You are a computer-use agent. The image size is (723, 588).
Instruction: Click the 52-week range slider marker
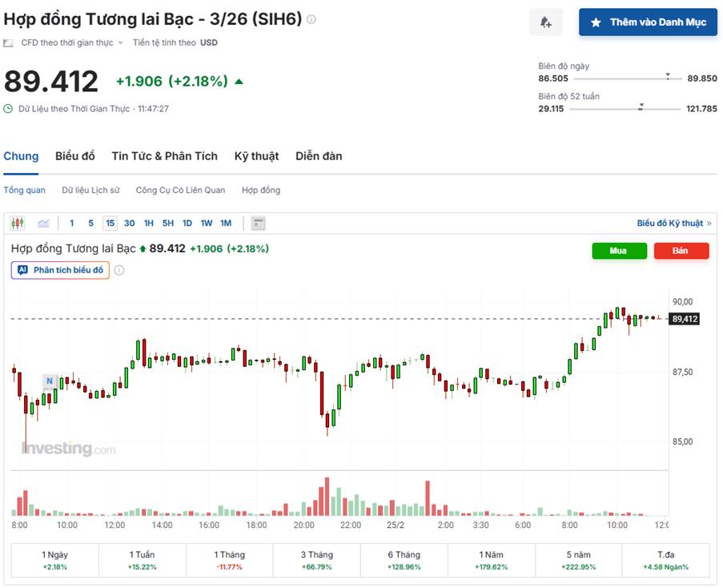(641, 107)
